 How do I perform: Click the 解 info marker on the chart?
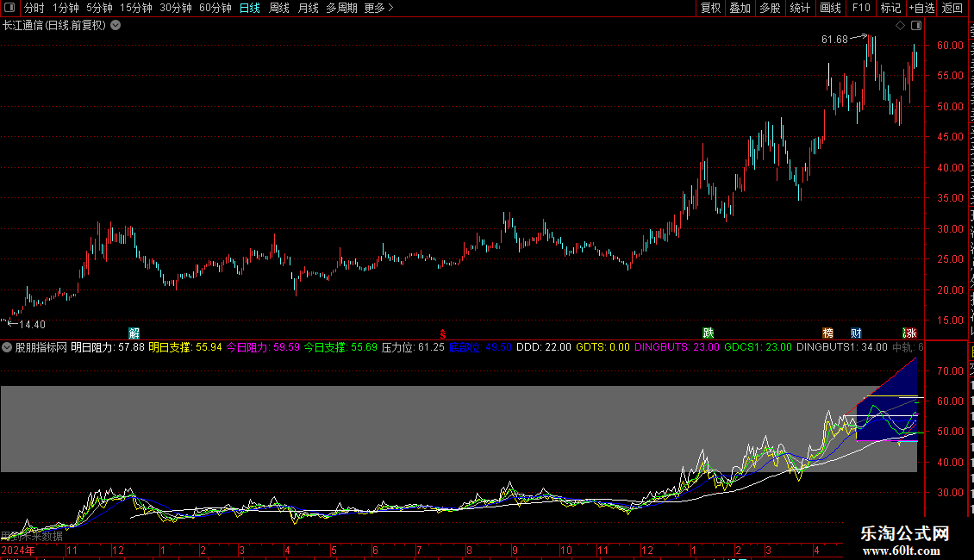(x=134, y=333)
